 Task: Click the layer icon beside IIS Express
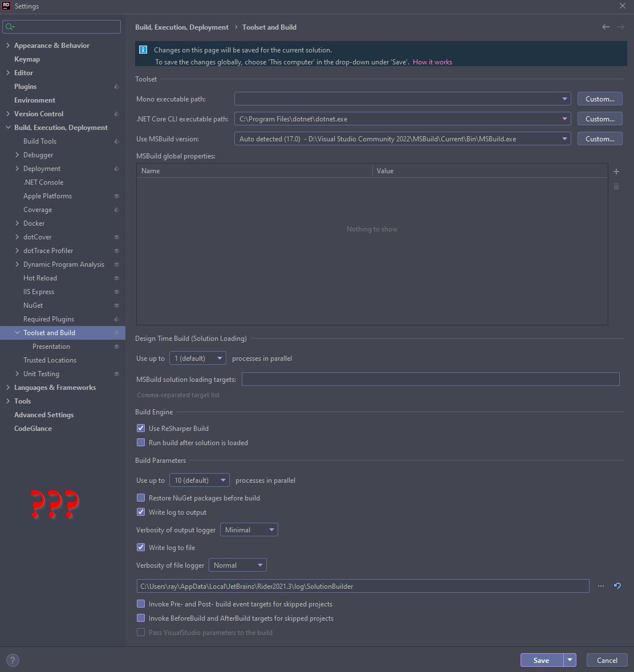pos(117,292)
